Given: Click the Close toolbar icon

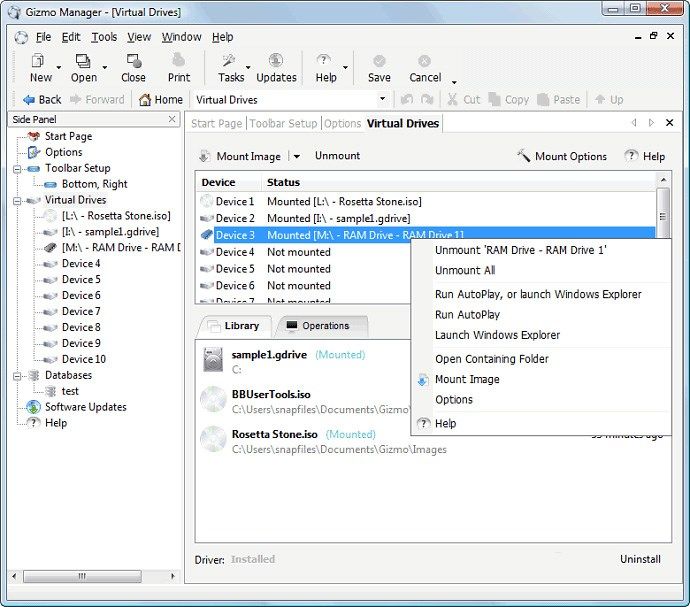Looking at the screenshot, I should click(x=133, y=60).
